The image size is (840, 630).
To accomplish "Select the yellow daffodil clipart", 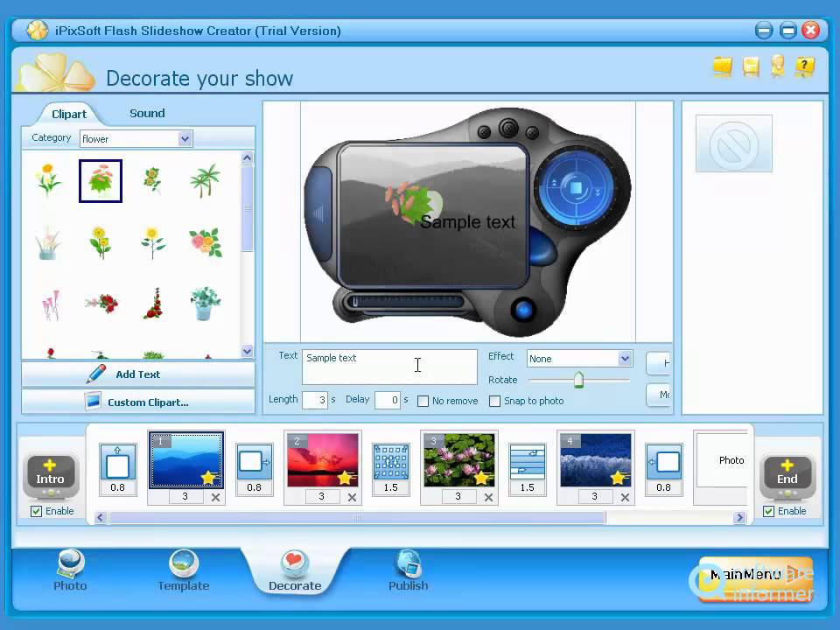I will [48, 180].
